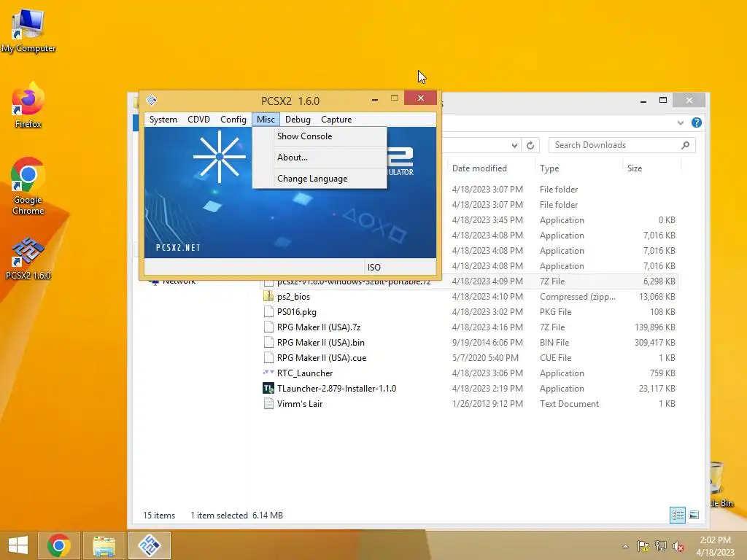Select the ps2_bios zip file icon
This screenshot has width=747, height=560.
coord(268,296)
